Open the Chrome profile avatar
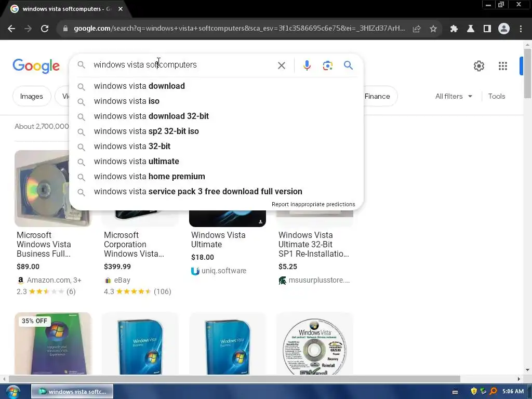Screen dimensions: 532x399 [504, 29]
